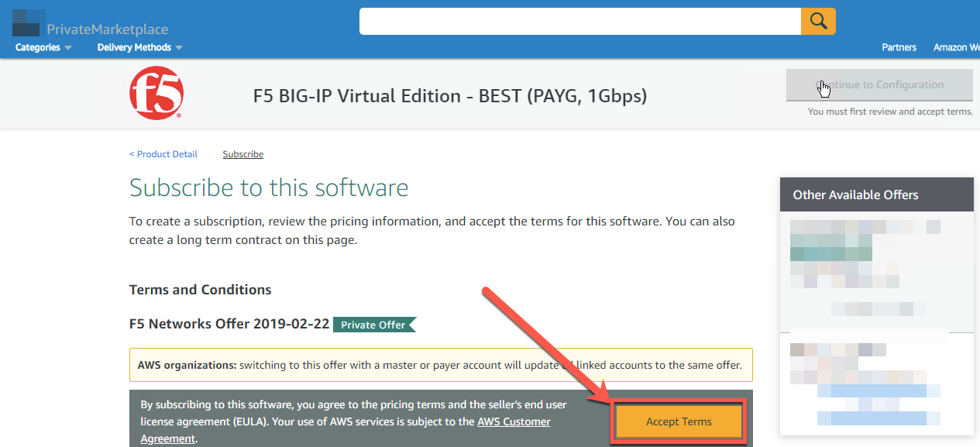Click the orange search magnifier button
980x447 pixels.
click(x=818, y=21)
